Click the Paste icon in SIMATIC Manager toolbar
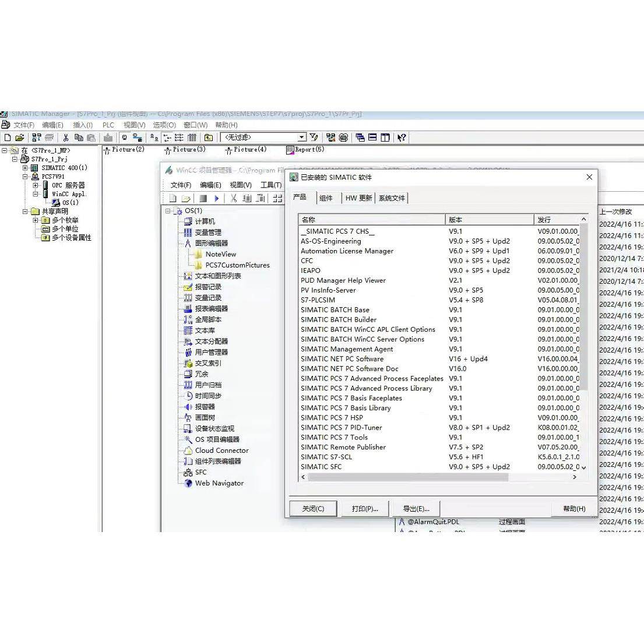The height and width of the screenshot is (644, 644). point(91,138)
